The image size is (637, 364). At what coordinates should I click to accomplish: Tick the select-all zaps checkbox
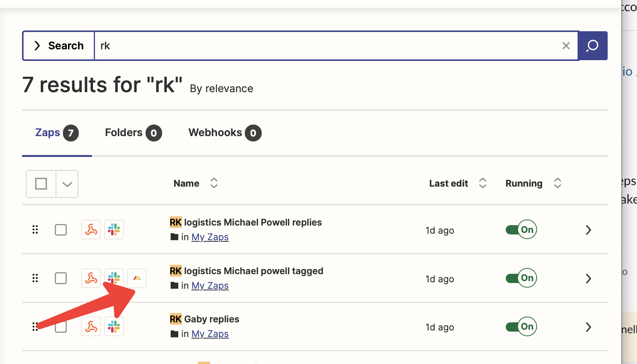(41, 184)
